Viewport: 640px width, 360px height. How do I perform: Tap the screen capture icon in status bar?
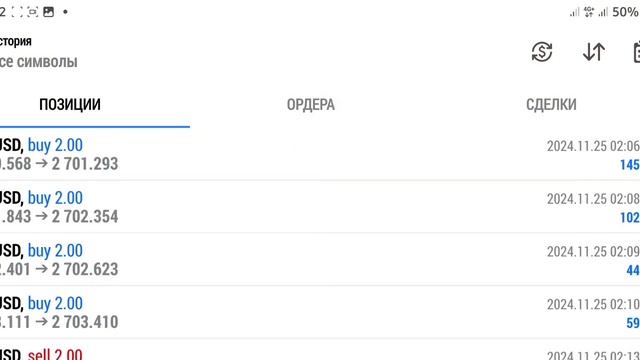tap(32, 12)
